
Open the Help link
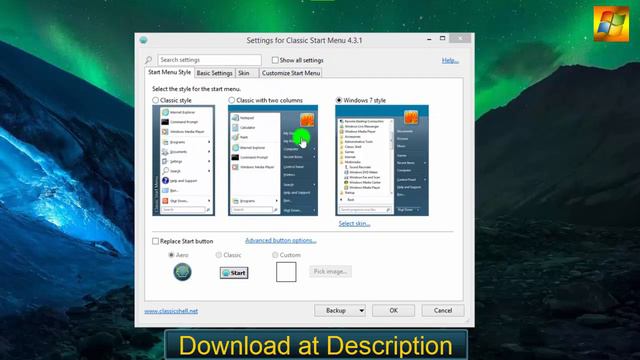(x=450, y=60)
